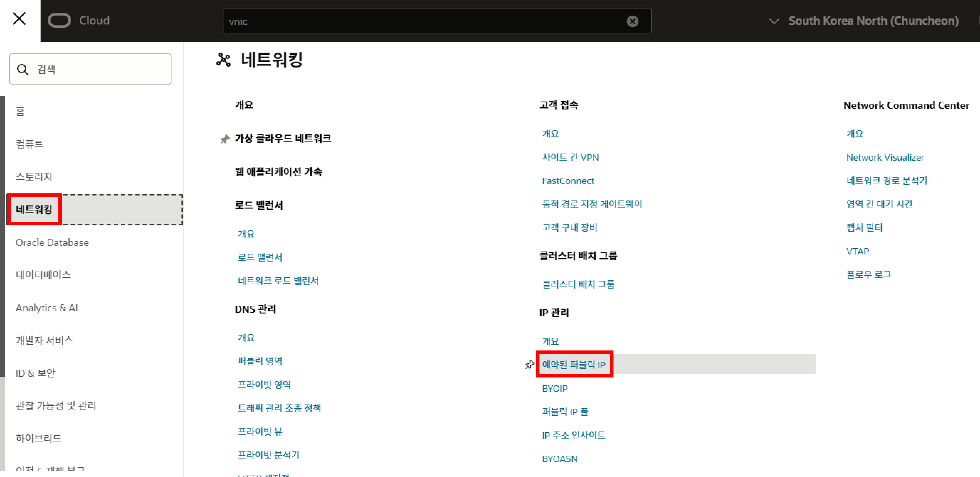Click the Oracle Cloud logo icon
980x477 pixels.
pyautogui.click(x=59, y=21)
